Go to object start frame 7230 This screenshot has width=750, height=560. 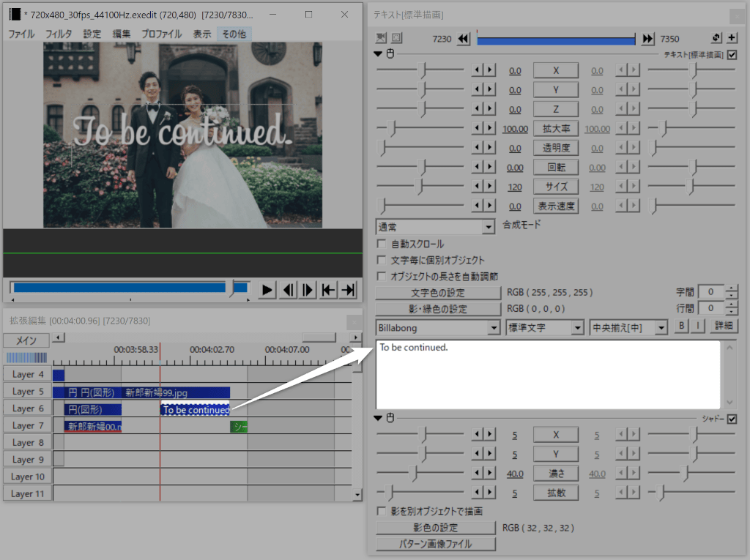(x=463, y=39)
